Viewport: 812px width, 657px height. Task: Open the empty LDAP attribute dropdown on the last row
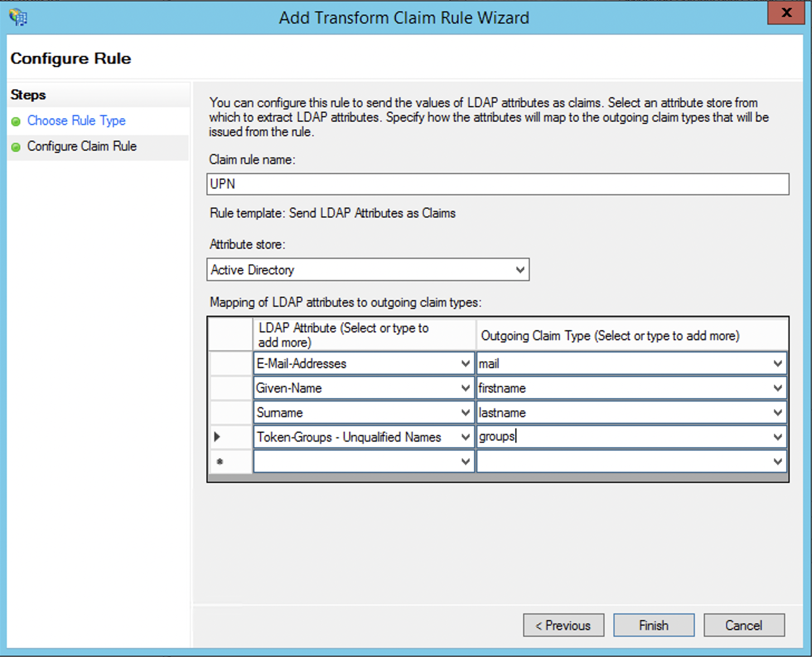pyautogui.click(x=466, y=461)
